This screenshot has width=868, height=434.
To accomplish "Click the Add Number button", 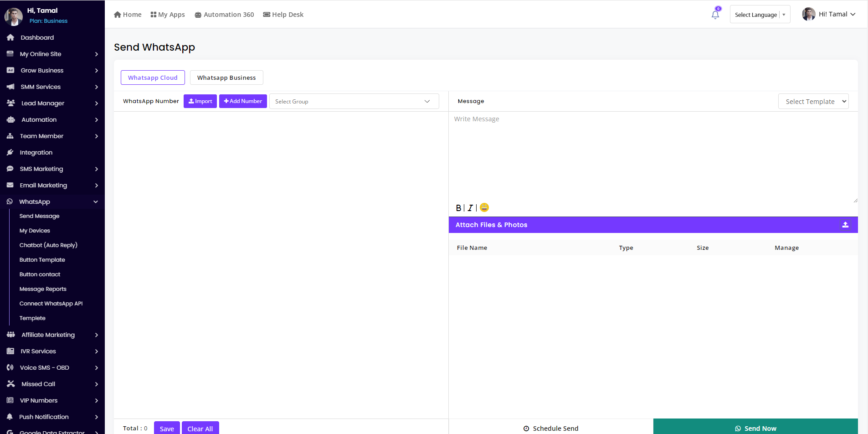I will (x=243, y=101).
